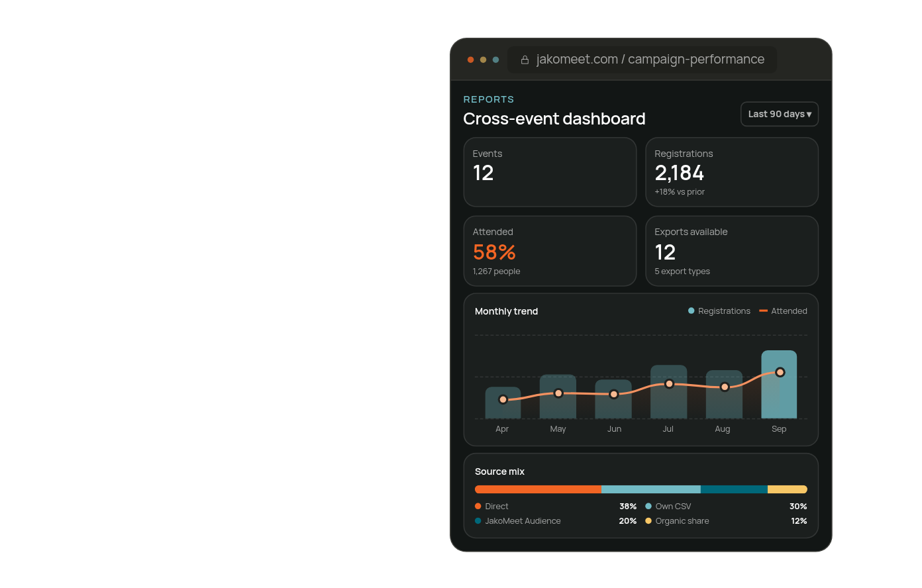
Task: Select the Attended 58% card
Action: pyautogui.click(x=550, y=251)
